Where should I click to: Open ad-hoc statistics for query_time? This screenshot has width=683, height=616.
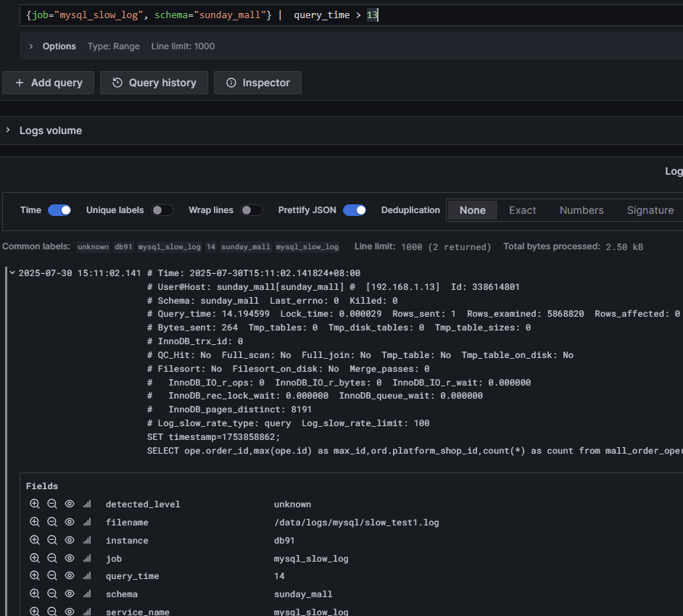coord(87,575)
